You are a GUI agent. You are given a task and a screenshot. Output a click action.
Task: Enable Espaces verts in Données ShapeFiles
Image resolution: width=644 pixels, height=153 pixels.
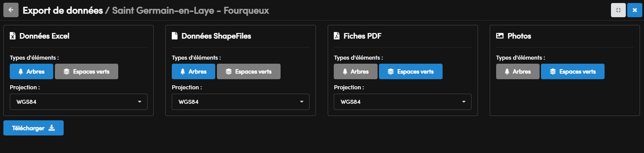coord(249,71)
